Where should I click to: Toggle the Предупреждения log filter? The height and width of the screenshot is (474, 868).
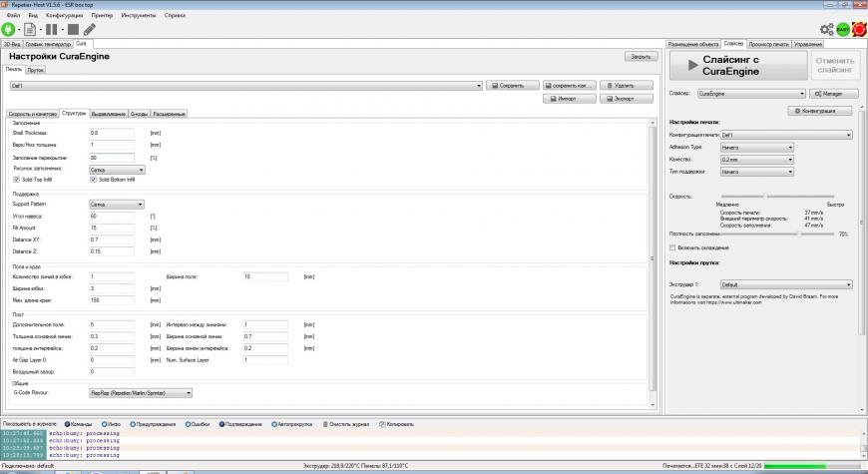click(x=153, y=424)
